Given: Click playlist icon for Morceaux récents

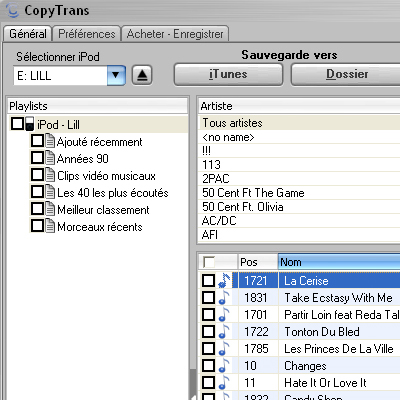Looking at the screenshot, I should coord(50,226).
